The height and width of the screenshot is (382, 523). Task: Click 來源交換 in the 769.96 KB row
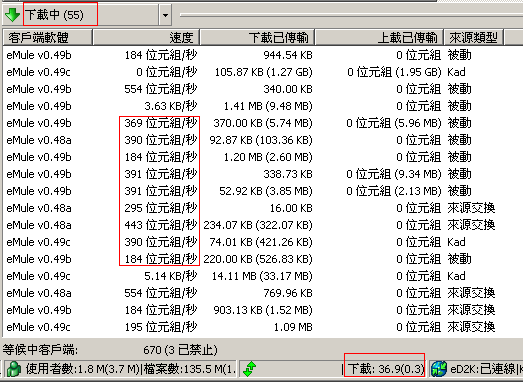click(471, 293)
